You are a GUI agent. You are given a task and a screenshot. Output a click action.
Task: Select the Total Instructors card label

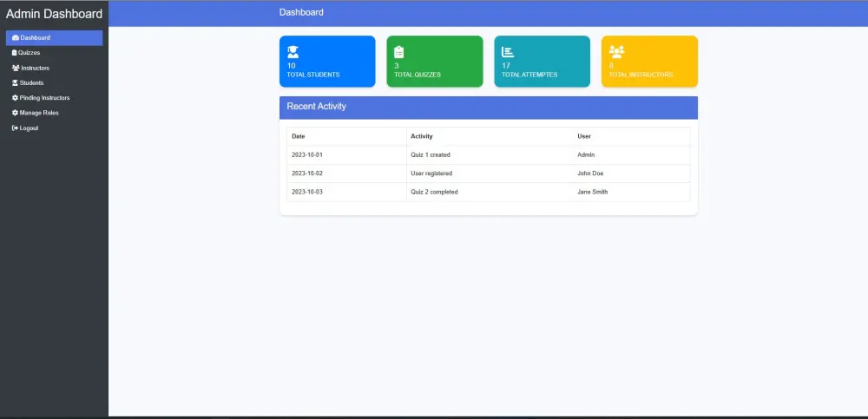pyautogui.click(x=641, y=75)
